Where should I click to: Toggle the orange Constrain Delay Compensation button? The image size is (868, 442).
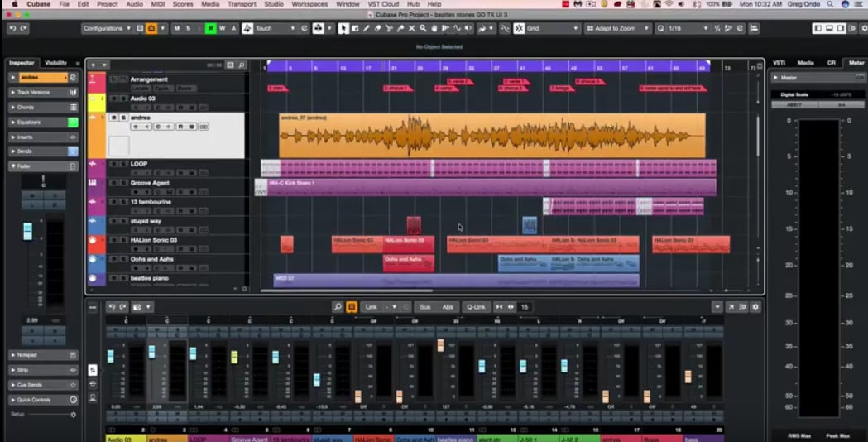151,28
